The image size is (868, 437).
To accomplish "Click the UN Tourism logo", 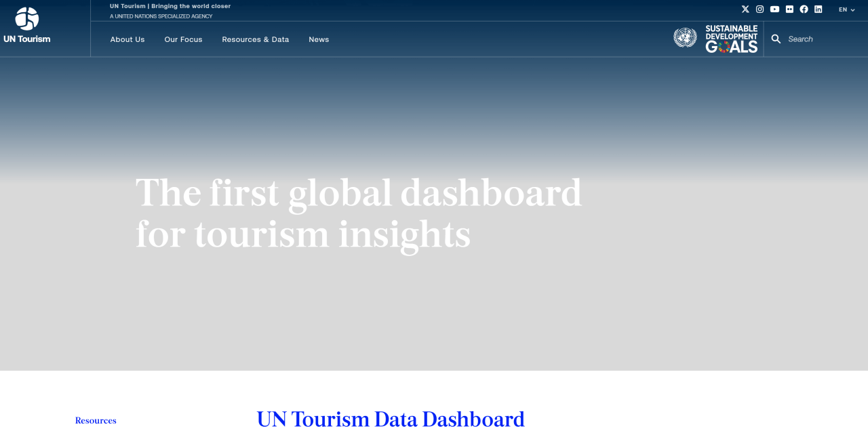I will [27, 26].
